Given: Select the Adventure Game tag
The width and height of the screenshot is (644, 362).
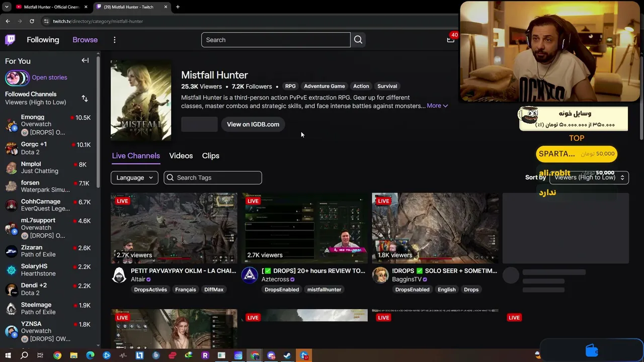Looking at the screenshot, I should (325, 86).
